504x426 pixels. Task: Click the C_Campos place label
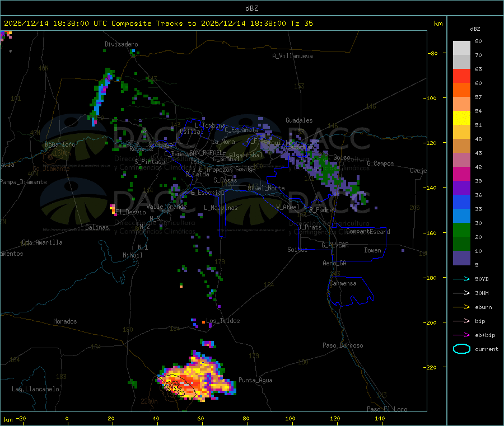click(x=381, y=163)
